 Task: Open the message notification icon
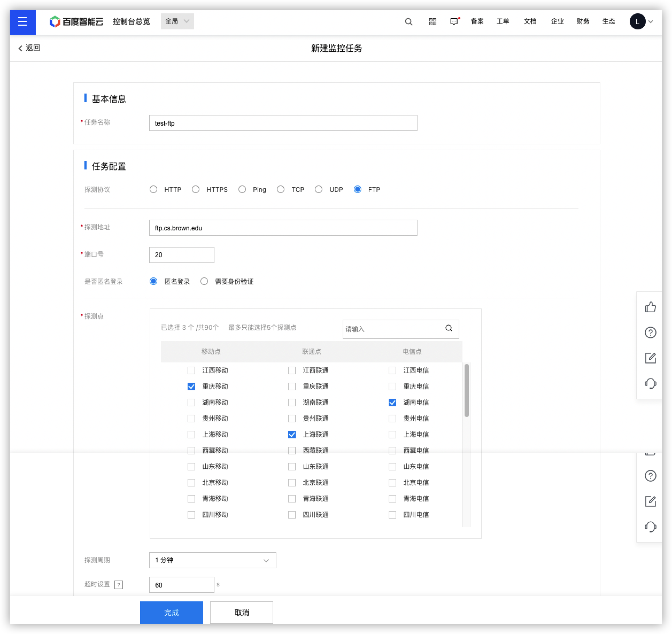454,22
